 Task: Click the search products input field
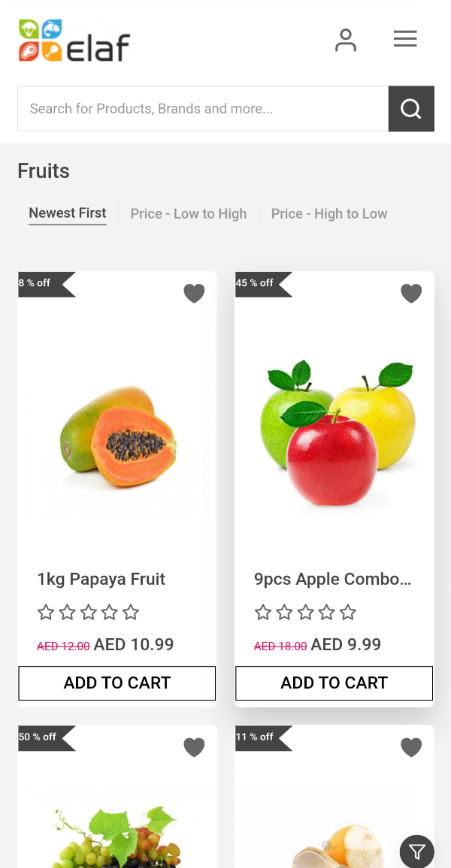coord(203,109)
